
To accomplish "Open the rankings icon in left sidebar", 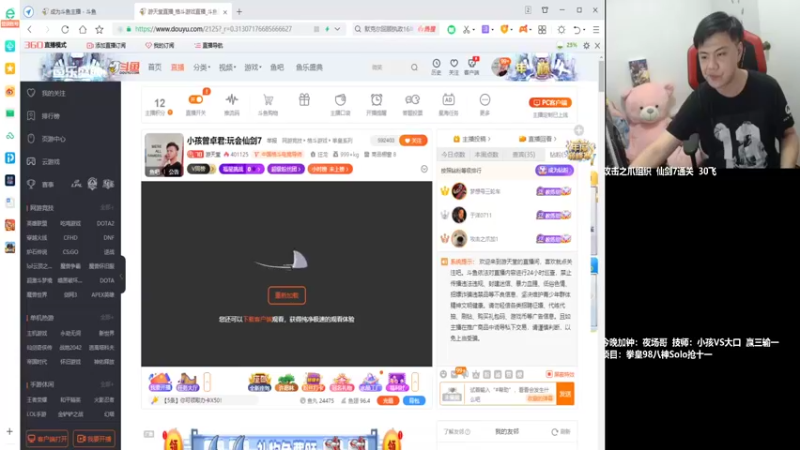I will tap(31, 116).
